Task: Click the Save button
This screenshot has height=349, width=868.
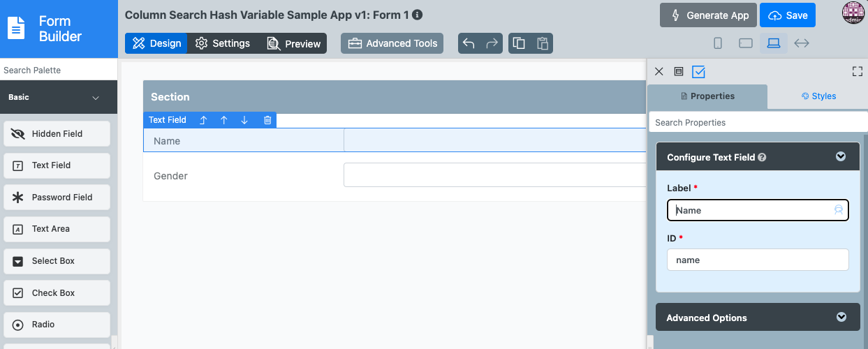Action: [x=788, y=15]
